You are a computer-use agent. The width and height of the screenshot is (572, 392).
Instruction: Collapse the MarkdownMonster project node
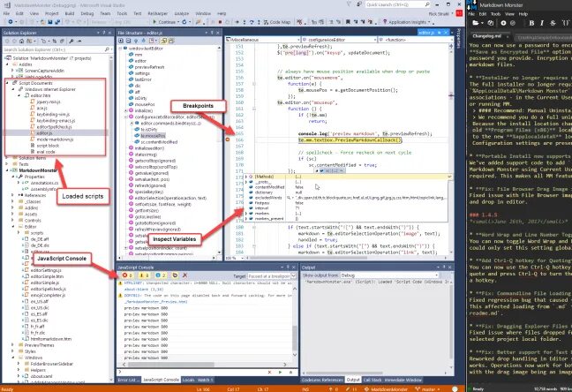[x=7, y=170]
